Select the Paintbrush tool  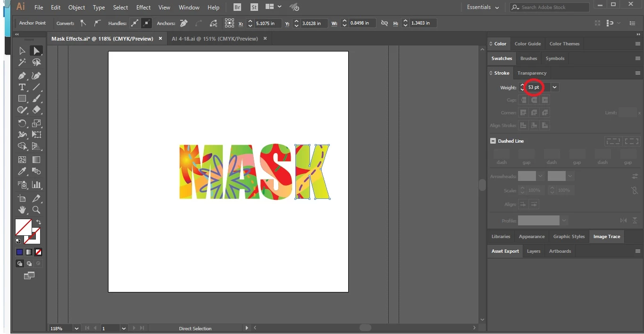pos(36,98)
